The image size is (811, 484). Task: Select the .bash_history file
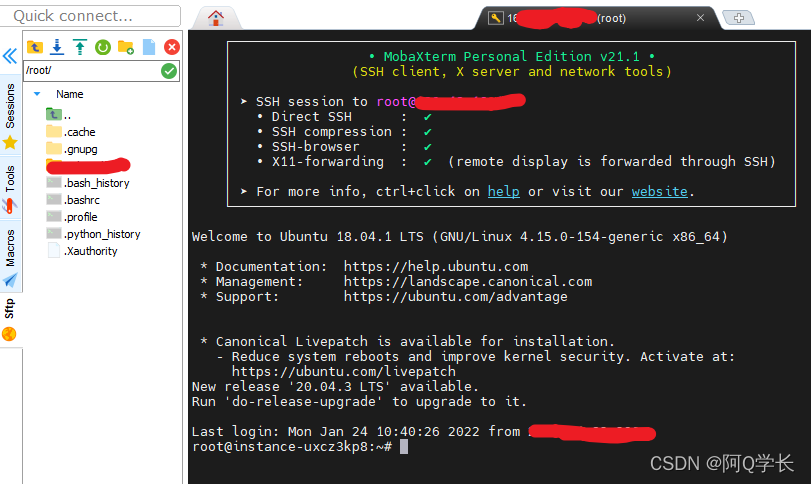88,183
